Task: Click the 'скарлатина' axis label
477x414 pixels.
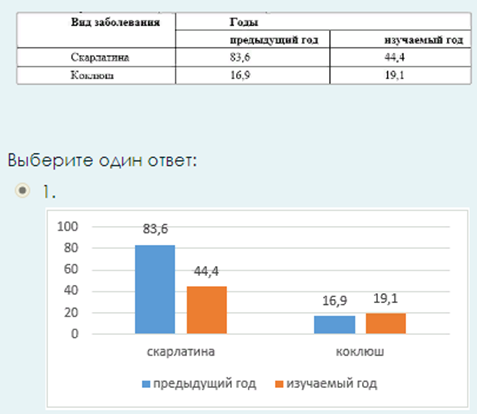Action: (x=181, y=352)
